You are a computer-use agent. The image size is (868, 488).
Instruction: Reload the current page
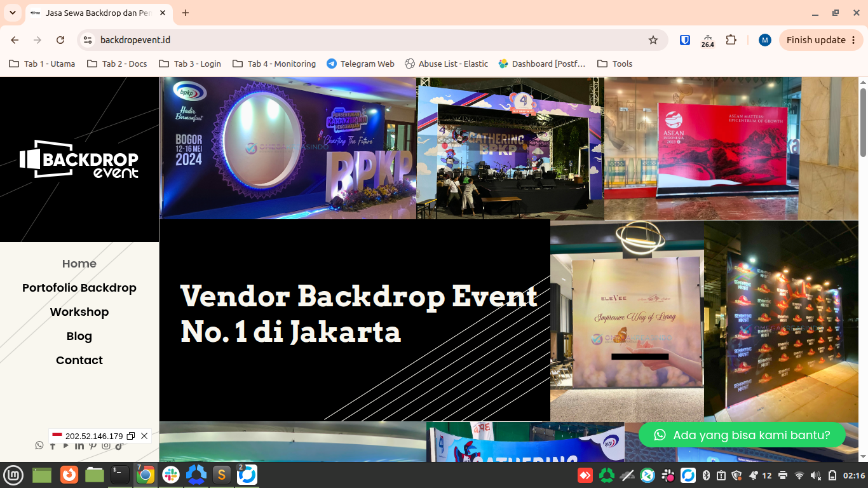[x=60, y=40]
